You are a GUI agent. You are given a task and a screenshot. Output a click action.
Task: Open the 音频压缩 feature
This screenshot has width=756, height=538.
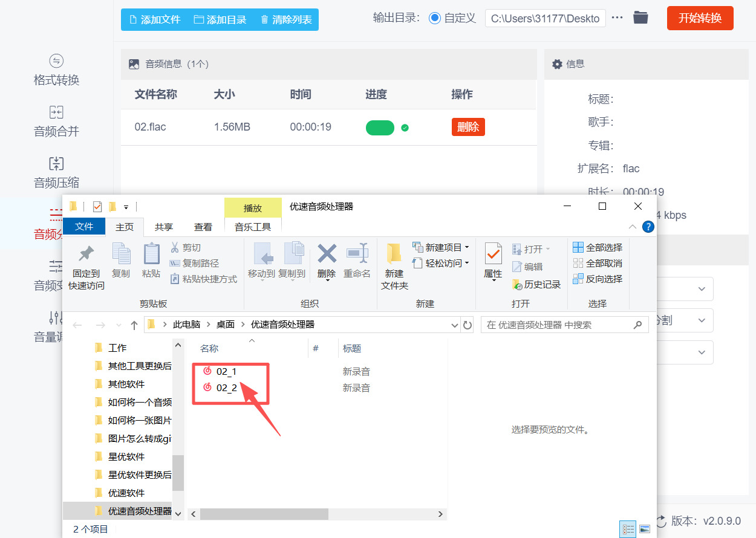click(56, 172)
